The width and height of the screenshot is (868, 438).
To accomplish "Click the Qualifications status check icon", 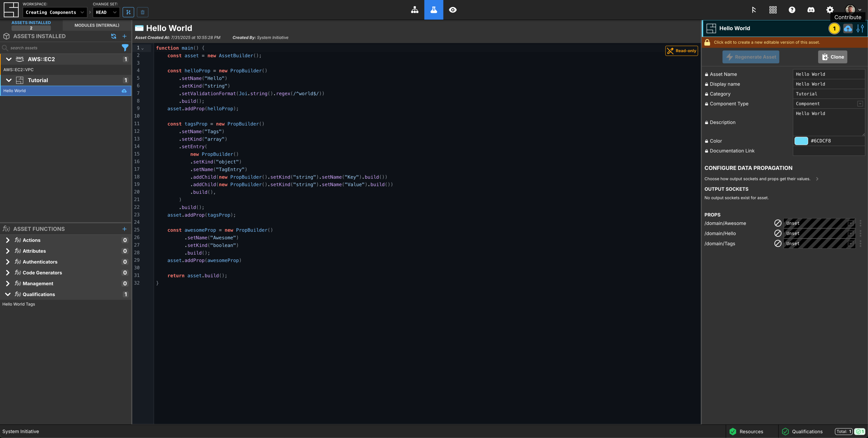I will (x=785, y=432).
